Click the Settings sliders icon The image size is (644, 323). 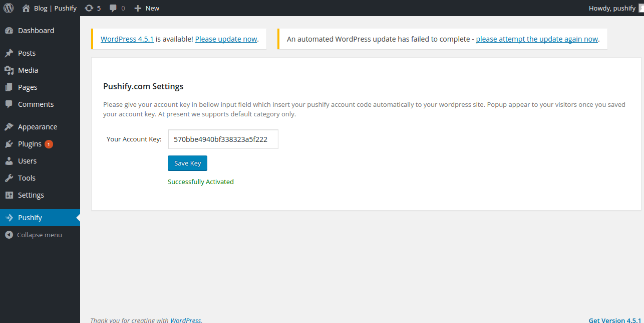(x=9, y=195)
